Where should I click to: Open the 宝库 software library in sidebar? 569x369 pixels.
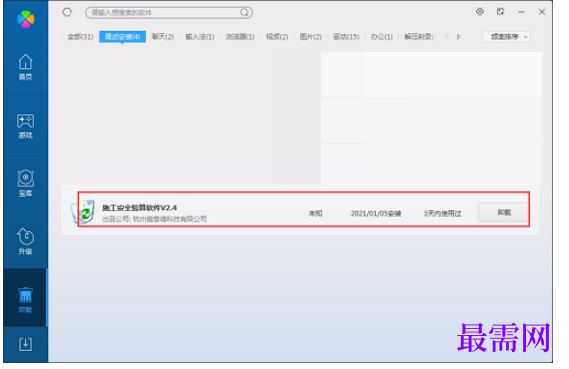coord(25,184)
